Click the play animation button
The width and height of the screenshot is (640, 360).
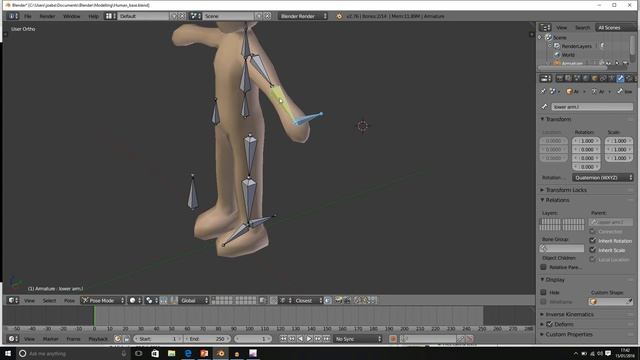coord(309,339)
